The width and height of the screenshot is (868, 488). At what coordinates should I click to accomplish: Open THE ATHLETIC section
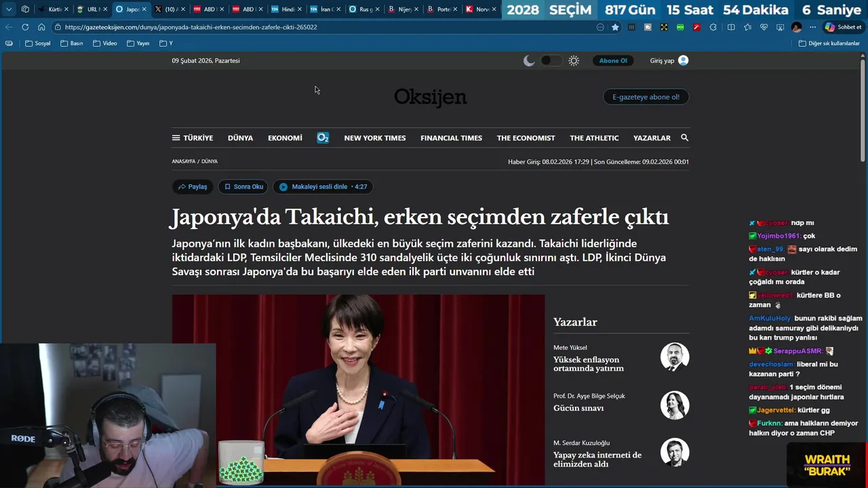[594, 138]
